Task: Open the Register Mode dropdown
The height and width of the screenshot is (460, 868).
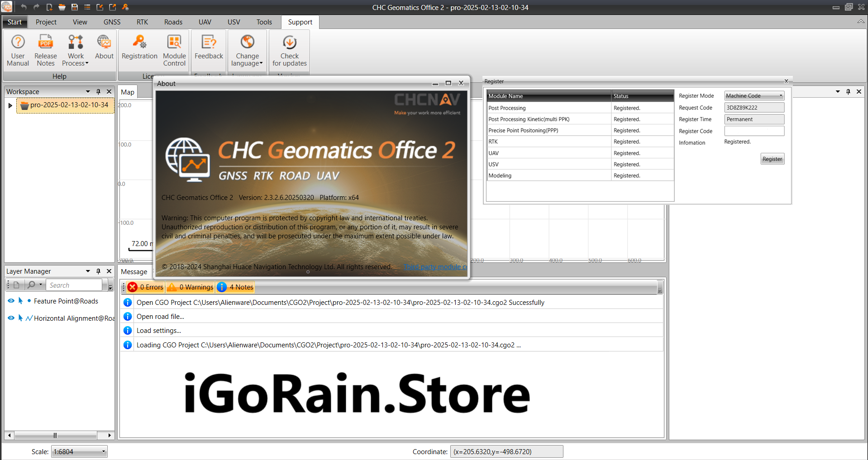Action: [754, 96]
